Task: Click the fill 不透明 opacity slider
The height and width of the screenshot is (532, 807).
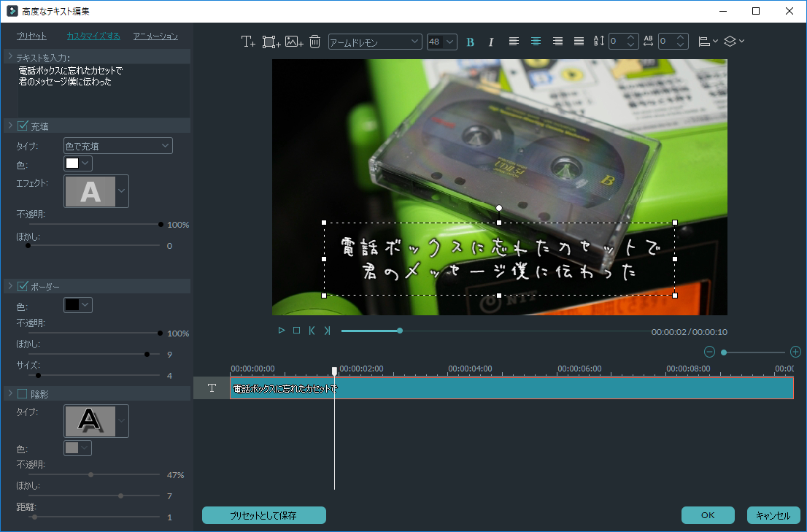Action: (94, 224)
